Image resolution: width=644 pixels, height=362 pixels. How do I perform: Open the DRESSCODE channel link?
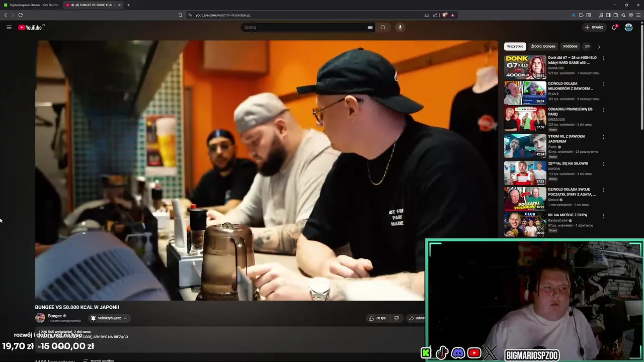click(556, 120)
